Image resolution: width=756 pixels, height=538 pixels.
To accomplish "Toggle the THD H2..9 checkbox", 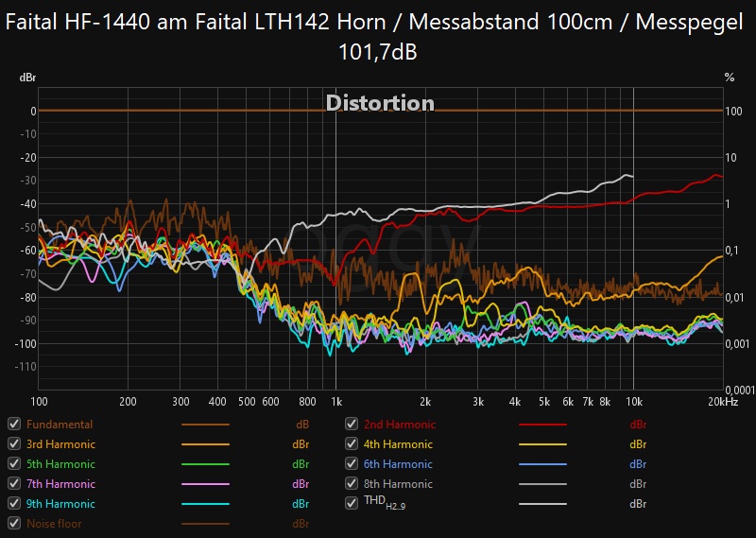I will tap(352, 503).
